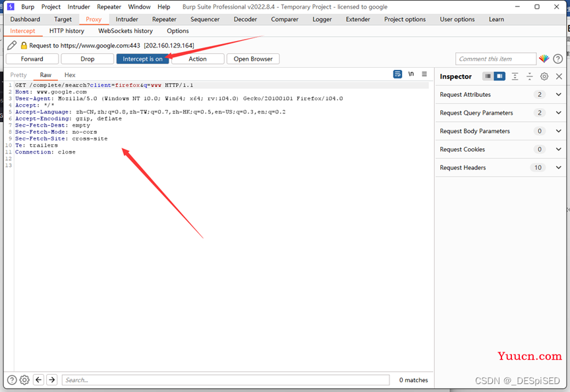The height and width of the screenshot is (392, 570).
Task: Click the pencil edit target icon
Action: click(x=12, y=45)
